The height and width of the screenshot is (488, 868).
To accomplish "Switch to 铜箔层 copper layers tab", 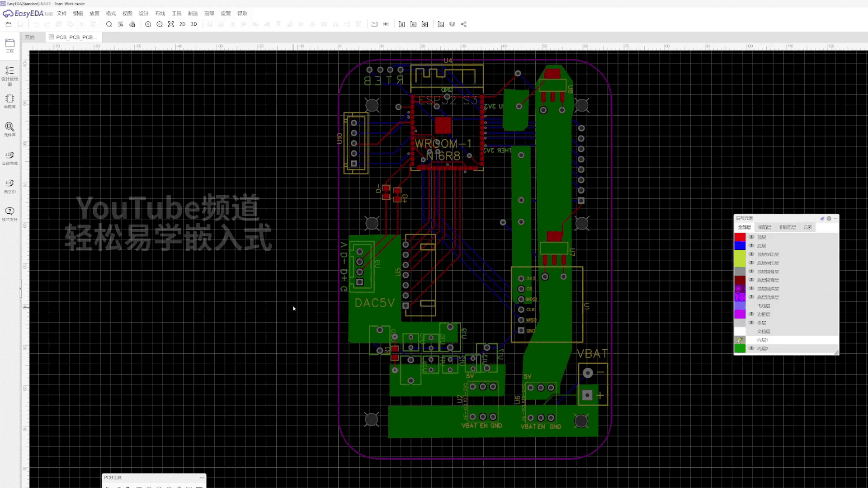I will (x=765, y=227).
